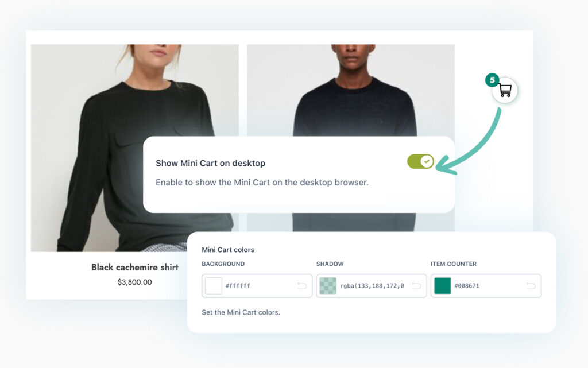The image size is (588, 368).
Task: Click the Set the Mini Cart colors description
Action: 241,312
